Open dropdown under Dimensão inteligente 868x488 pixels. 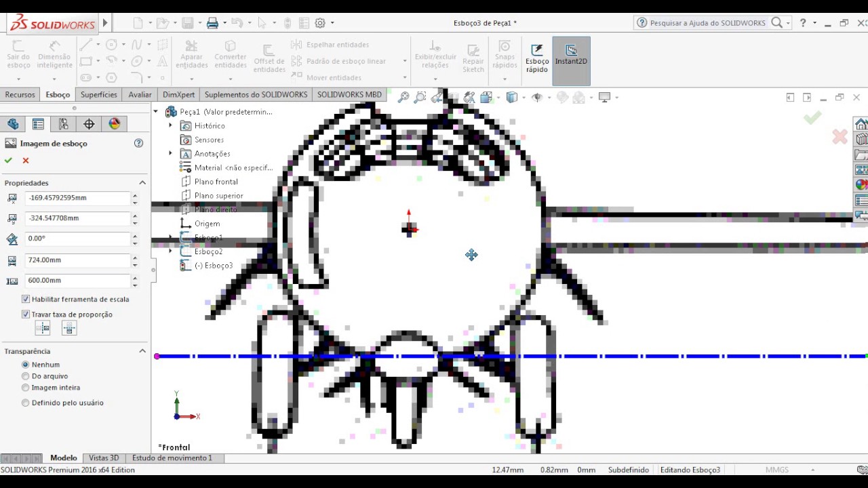54,78
